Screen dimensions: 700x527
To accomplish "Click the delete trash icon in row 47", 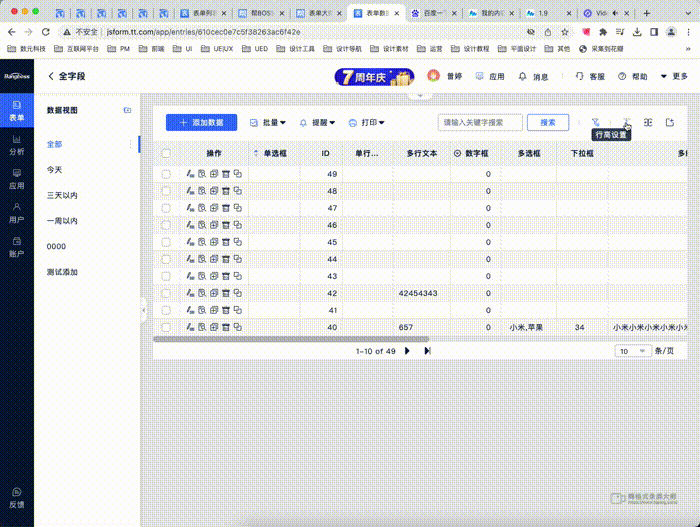I will [x=225, y=208].
